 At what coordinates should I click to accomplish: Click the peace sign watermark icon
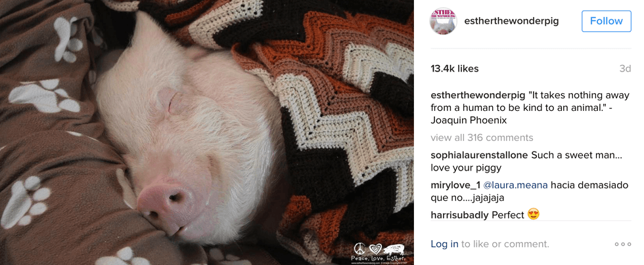[x=360, y=249]
